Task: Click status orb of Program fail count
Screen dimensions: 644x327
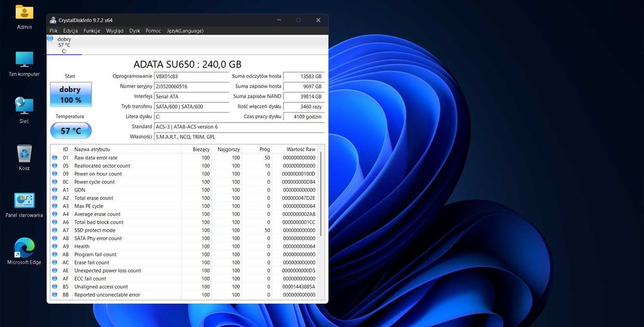Action: coord(55,255)
